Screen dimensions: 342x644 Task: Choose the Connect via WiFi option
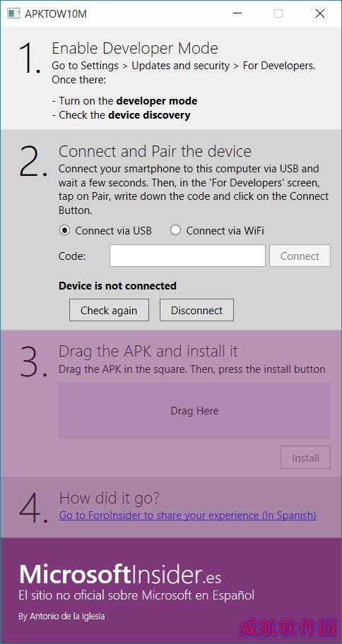(217, 231)
